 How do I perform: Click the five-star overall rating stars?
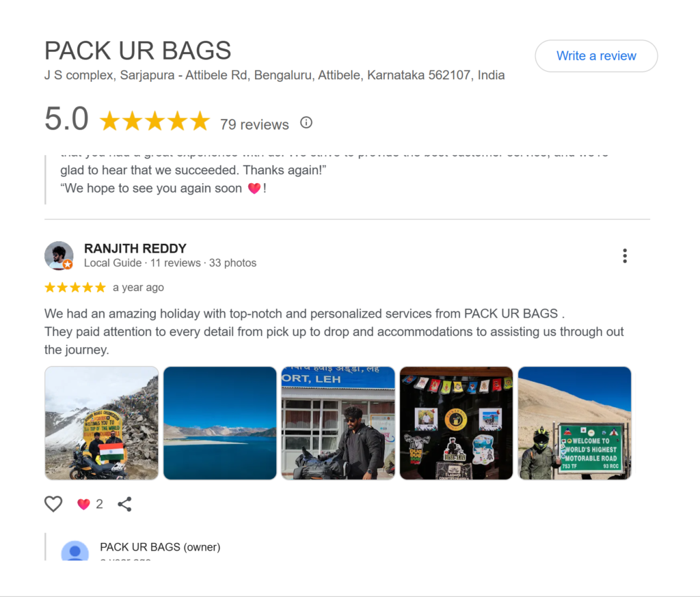[154, 121]
